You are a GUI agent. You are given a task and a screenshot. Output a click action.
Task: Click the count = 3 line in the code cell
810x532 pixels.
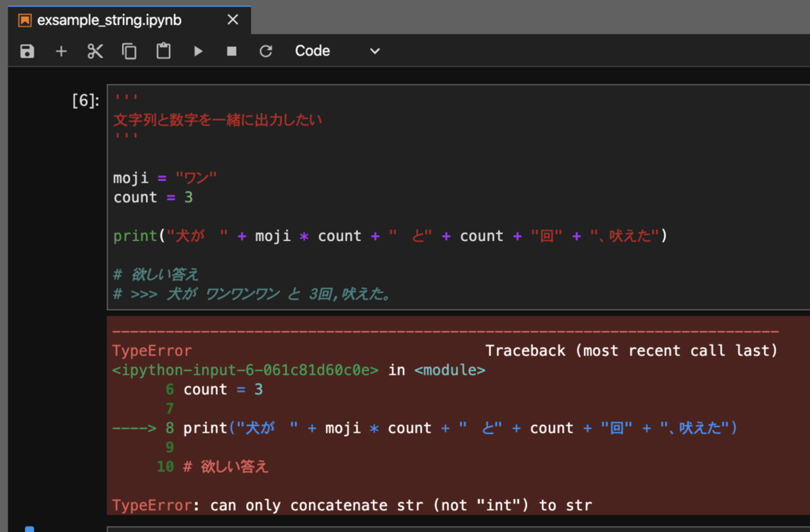[x=153, y=197]
